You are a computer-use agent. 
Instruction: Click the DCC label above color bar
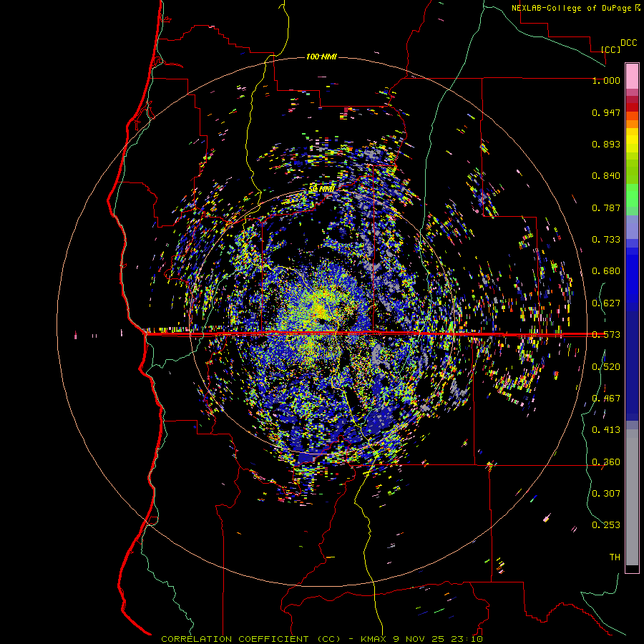point(628,43)
